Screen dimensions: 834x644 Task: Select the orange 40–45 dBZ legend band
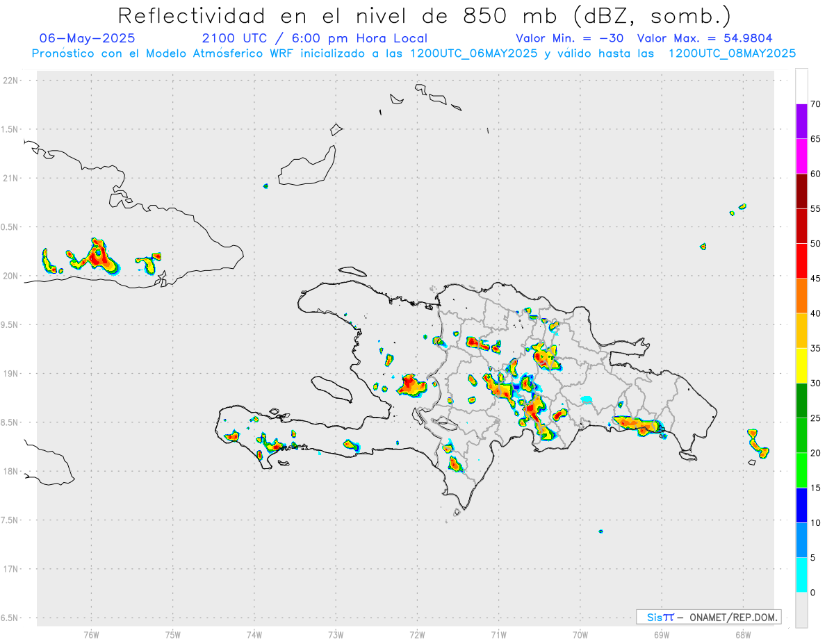pos(801,296)
